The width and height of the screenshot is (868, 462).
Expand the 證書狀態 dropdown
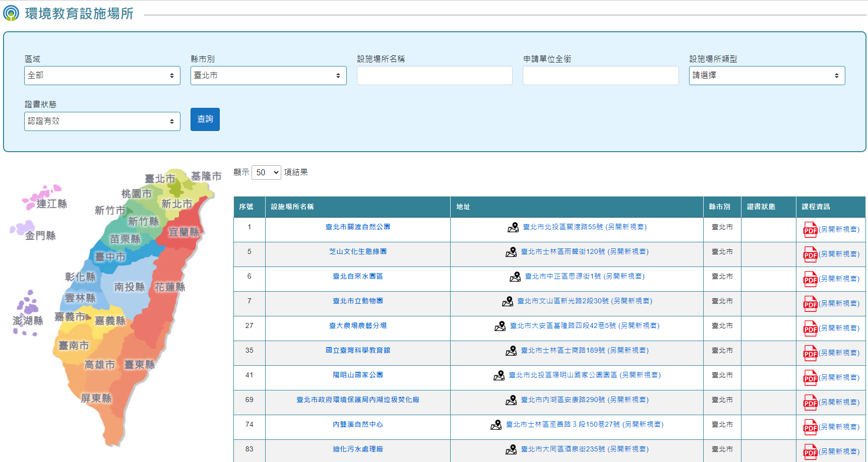click(x=102, y=121)
